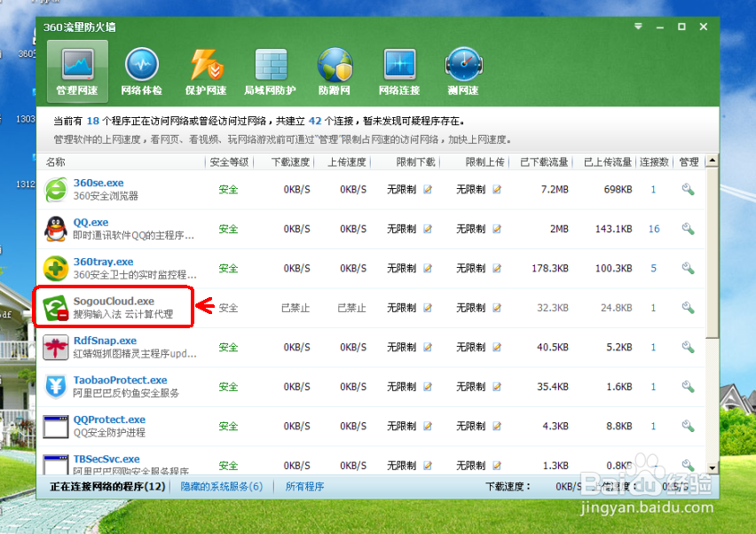Click connection count 16 for QQ.exe
Image resolution: width=756 pixels, height=534 pixels.
click(x=654, y=229)
